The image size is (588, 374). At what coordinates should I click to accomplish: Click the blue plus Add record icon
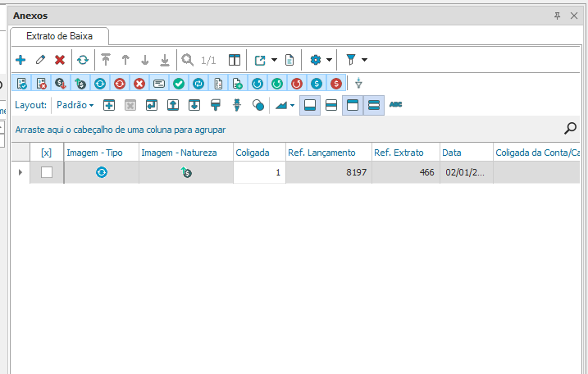tap(21, 60)
